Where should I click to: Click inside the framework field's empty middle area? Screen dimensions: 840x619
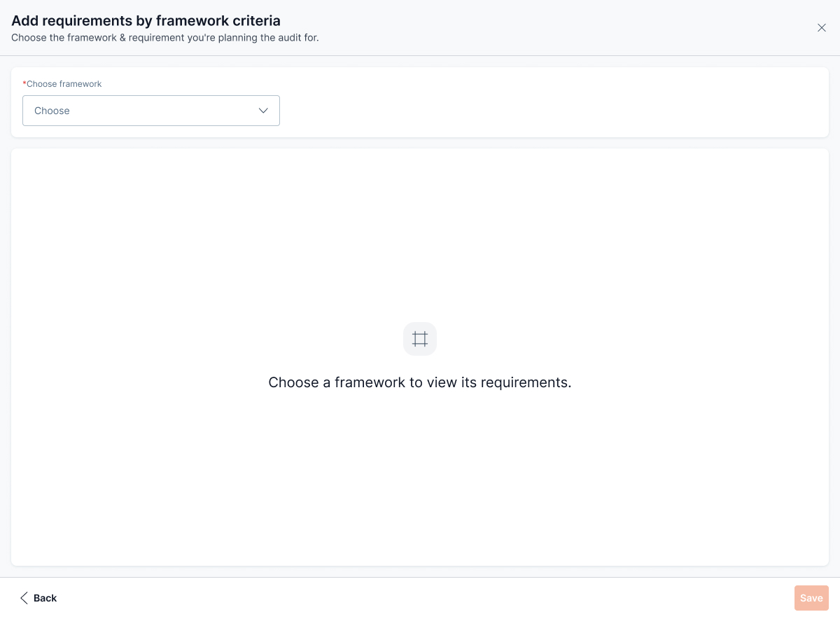tap(161, 111)
